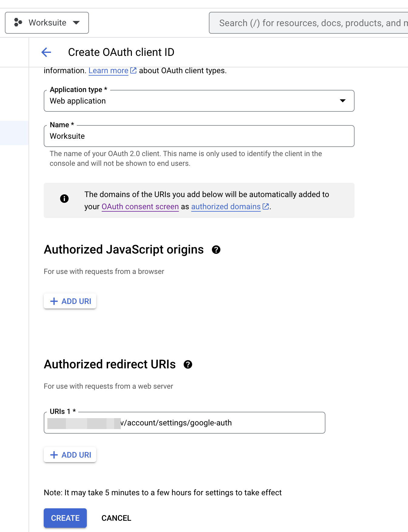Click 'For use with requests from a browser'
The width and height of the screenshot is (408, 532).
click(104, 271)
